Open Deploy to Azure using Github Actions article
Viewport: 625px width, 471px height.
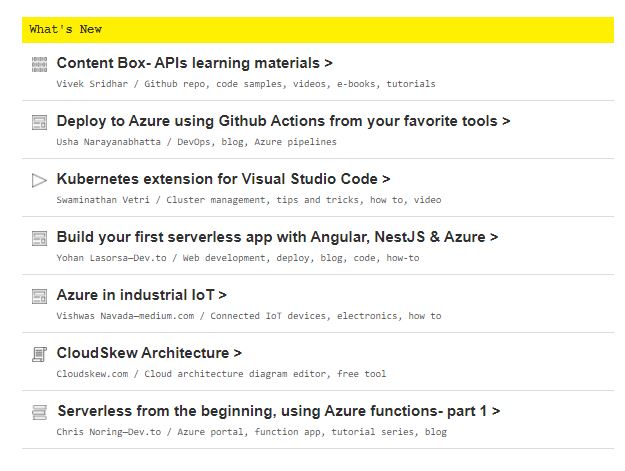(283, 121)
